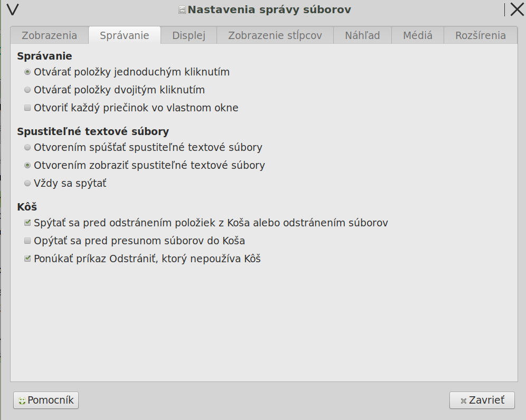Image resolution: width=526 pixels, height=420 pixels.
Task: Select opening items with double click
Action: pyautogui.click(x=27, y=90)
